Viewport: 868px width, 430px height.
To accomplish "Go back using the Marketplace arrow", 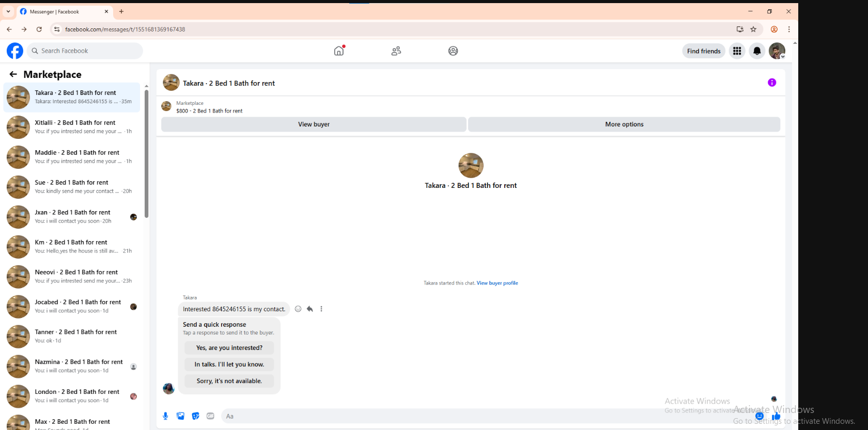I will coord(13,74).
